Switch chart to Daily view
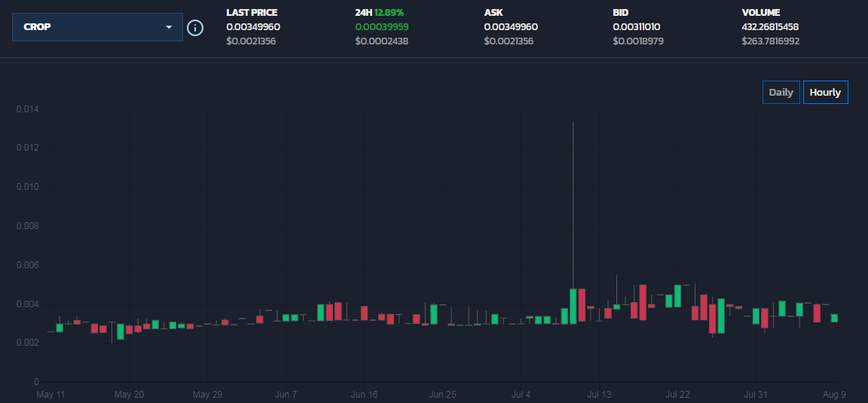The image size is (868, 403). [781, 93]
